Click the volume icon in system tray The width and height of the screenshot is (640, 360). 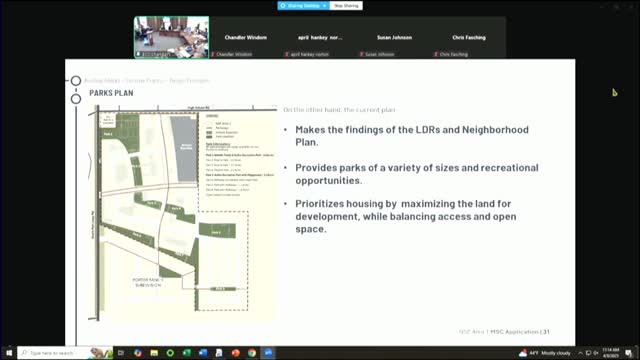(x=596, y=353)
